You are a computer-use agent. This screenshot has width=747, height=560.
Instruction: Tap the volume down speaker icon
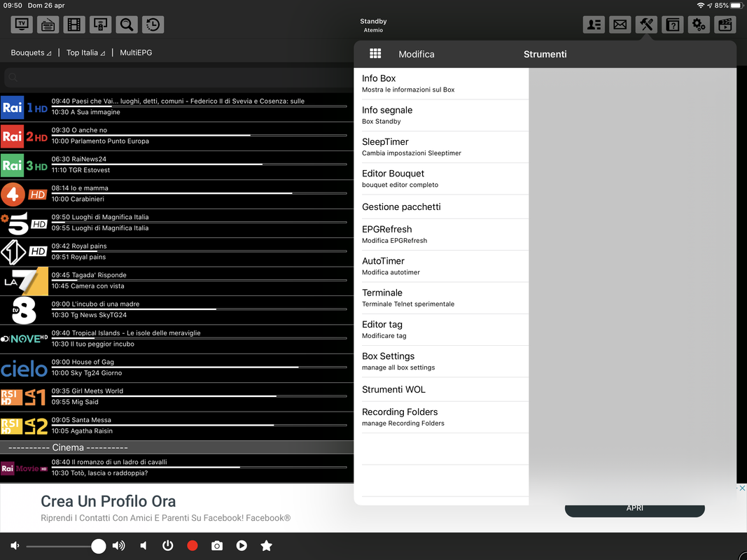click(15, 546)
